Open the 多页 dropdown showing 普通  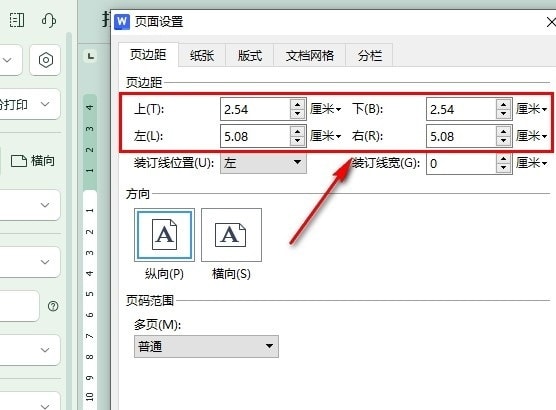pos(206,346)
